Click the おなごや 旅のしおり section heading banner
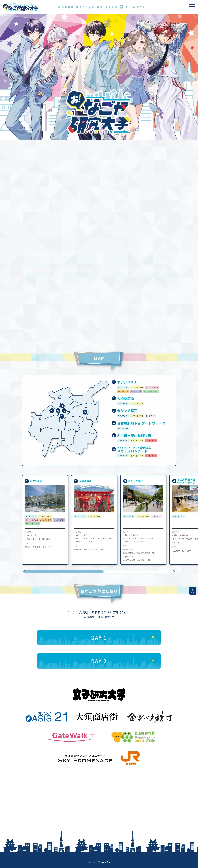 click(x=99, y=591)
